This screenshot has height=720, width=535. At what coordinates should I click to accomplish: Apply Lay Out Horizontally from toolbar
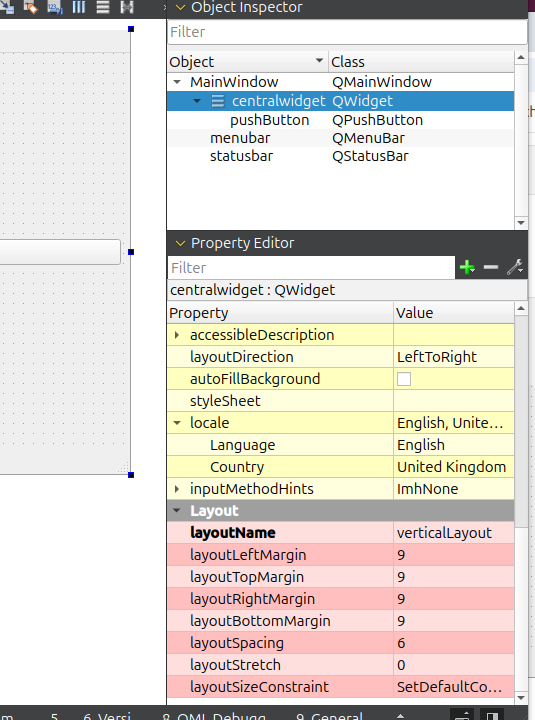click(x=79, y=7)
